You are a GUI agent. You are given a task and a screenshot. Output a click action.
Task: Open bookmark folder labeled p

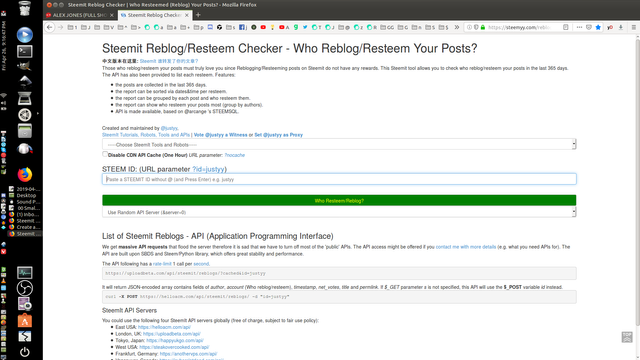point(199,27)
